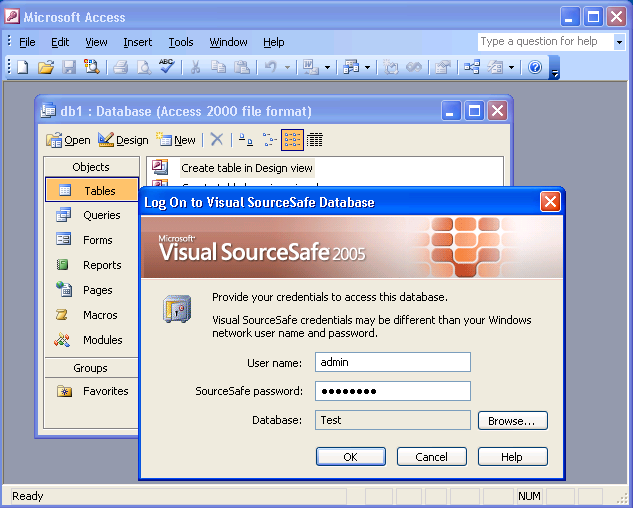Expand the OfficeLinks dropdown arrow

[x=325, y=67]
